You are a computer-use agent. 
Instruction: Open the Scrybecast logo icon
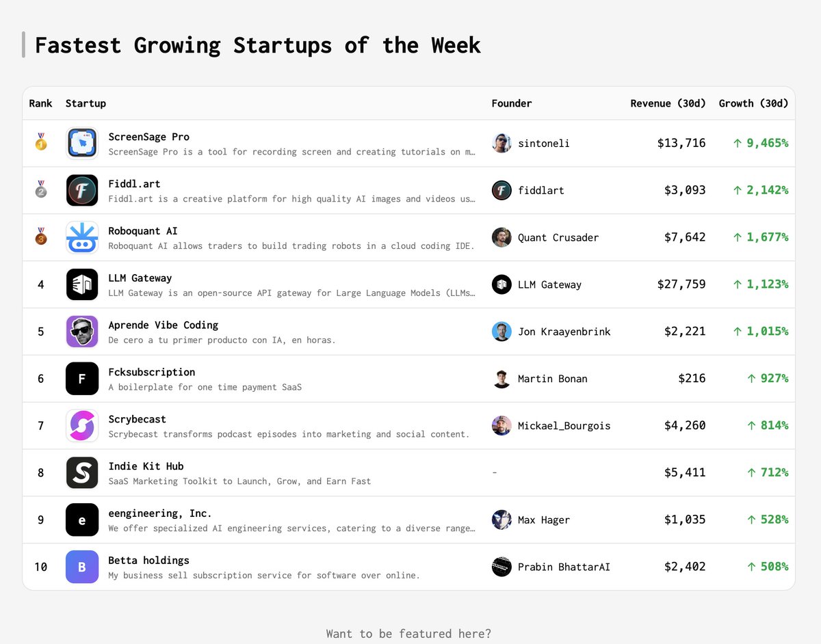82,425
